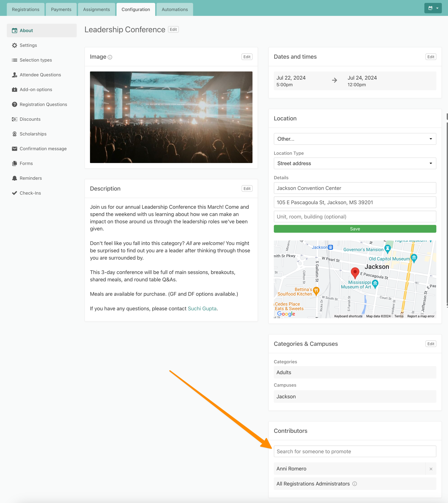Click the Mississippi Museum of Art map marker
Screen dimensions: 448x503
point(375,284)
